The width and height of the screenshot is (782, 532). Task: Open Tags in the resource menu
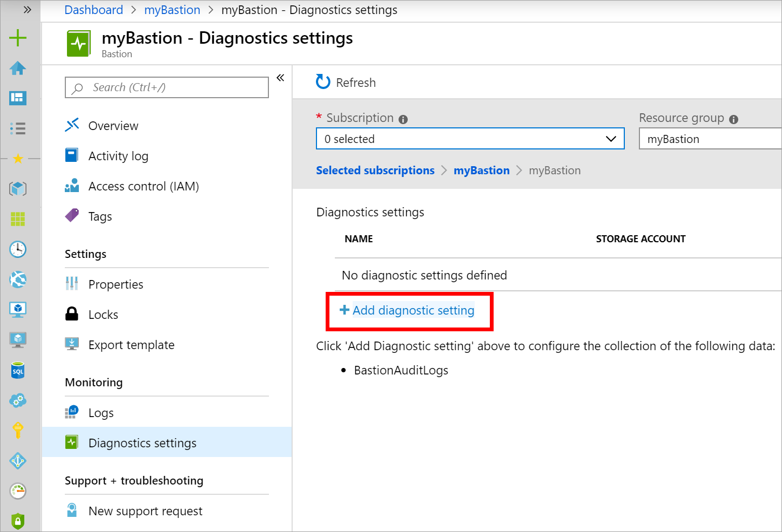click(167, 216)
